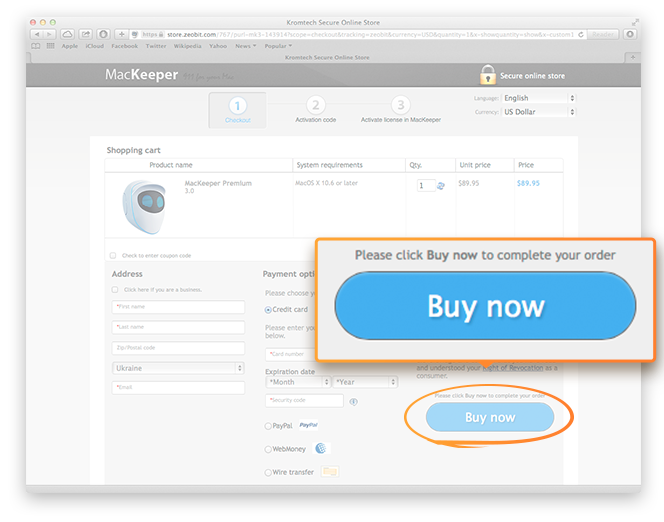Click the PayPal logo icon
This screenshot has height=522, width=664.
coord(309,425)
